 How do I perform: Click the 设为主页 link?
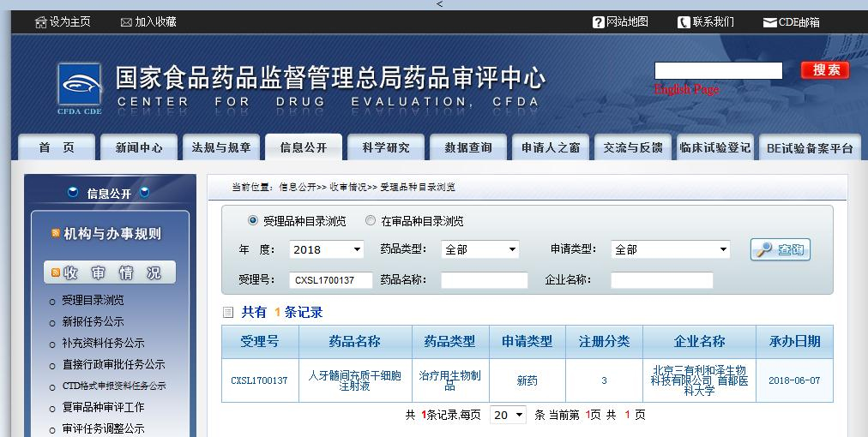coord(70,22)
